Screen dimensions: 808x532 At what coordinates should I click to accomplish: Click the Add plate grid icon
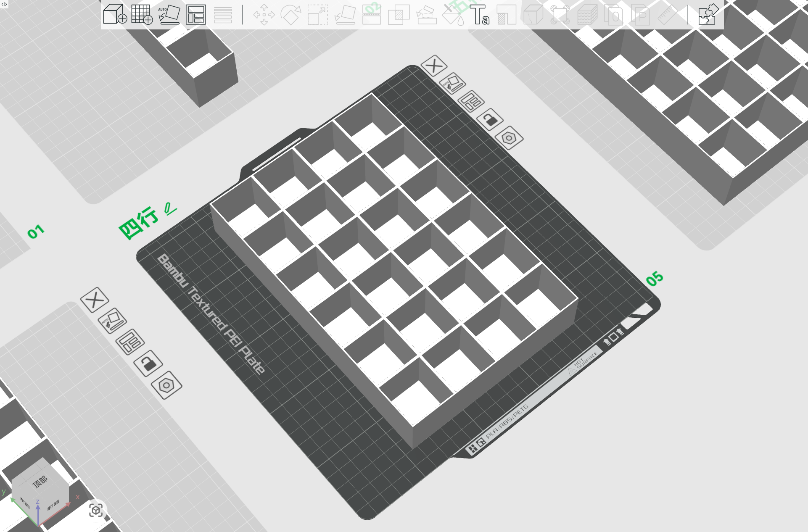coord(142,14)
